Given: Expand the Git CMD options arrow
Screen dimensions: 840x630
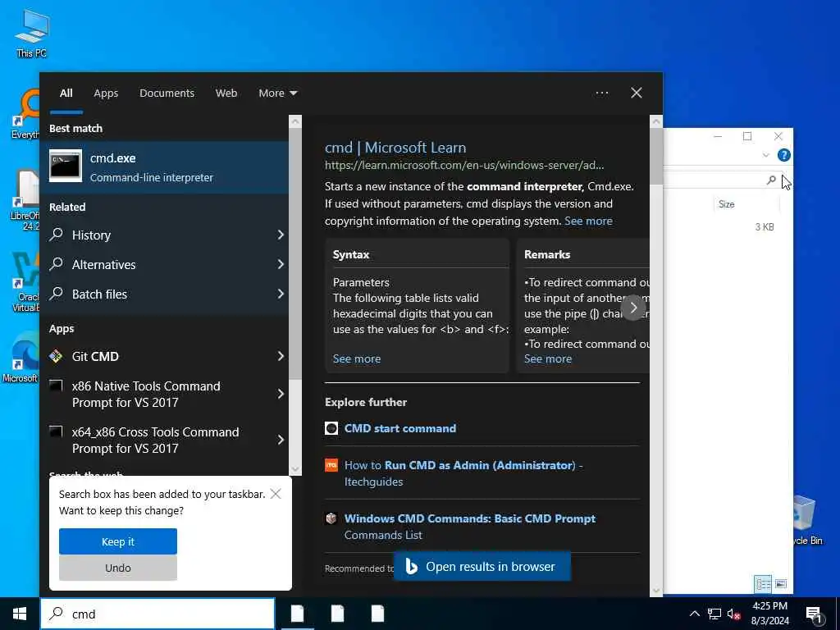Looking at the screenshot, I should 281,356.
